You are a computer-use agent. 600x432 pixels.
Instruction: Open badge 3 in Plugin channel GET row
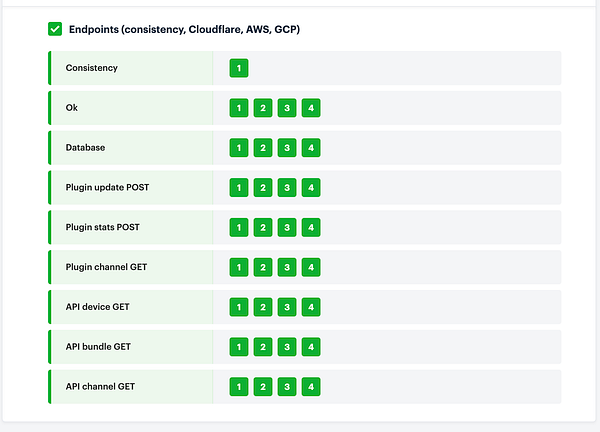tap(287, 267)
